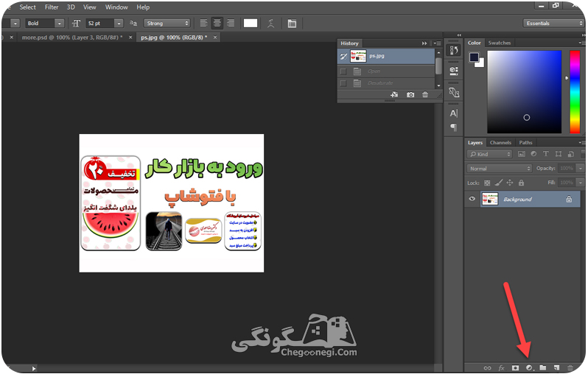
Task: Open the Strong anti-aliasing dropdown
Action: coord(167,24)
